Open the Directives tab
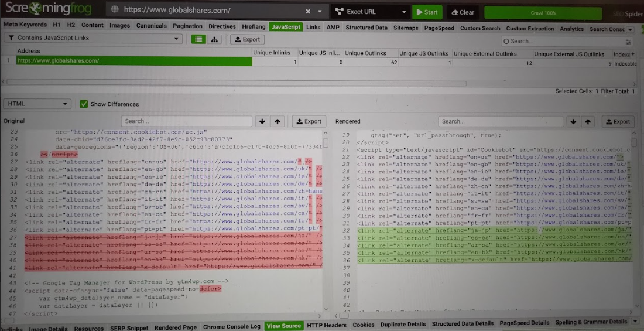Viewport: 644px width, 331px height. [x=222, y=26]
